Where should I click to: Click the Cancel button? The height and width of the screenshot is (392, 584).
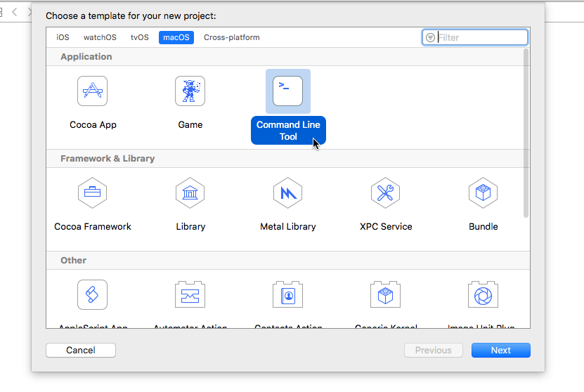coord(81,351)
